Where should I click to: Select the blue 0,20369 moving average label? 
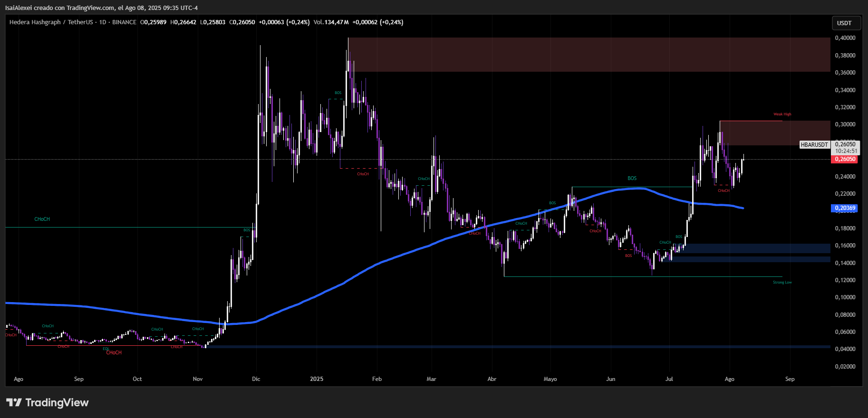click(x=845, y=208)
